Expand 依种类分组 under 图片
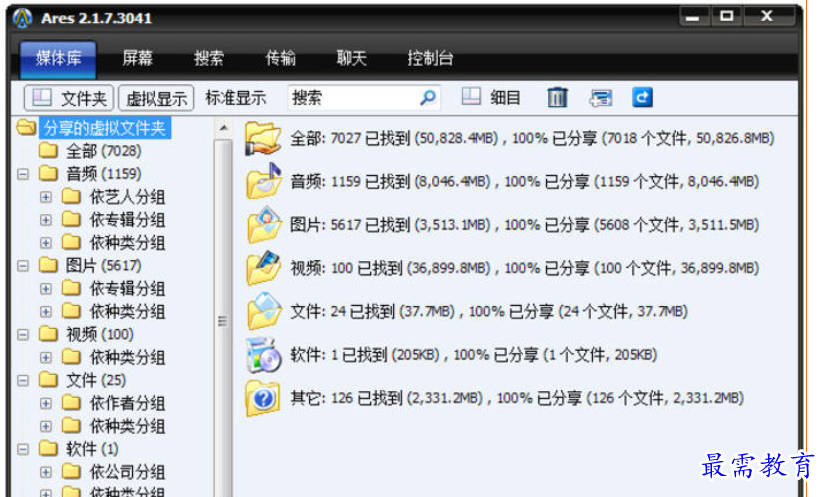Viewport: 823px width, 497px height. click(46, 312)
